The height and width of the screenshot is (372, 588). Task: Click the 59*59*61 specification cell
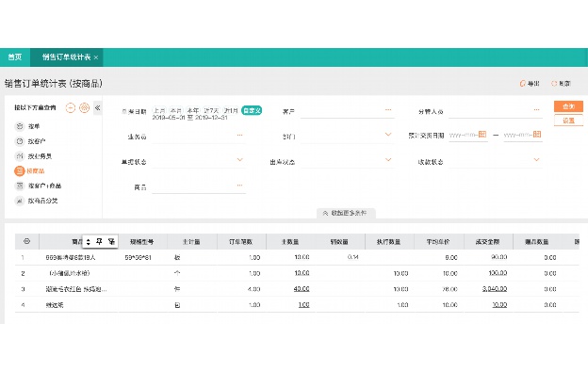pos(138,257)
